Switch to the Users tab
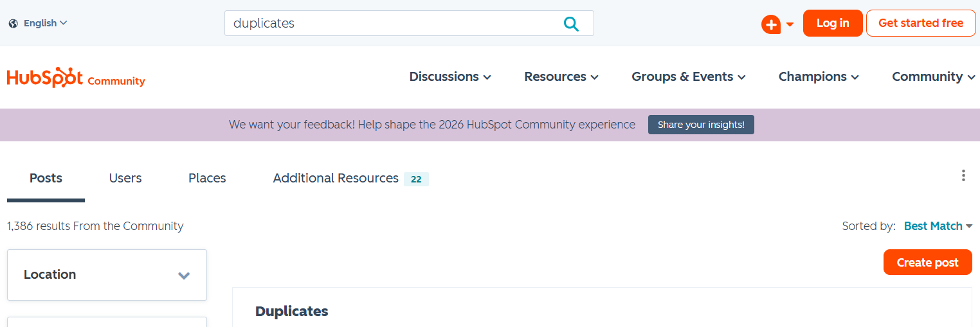This screenshot has width=980, height=327. coord(125,179)
